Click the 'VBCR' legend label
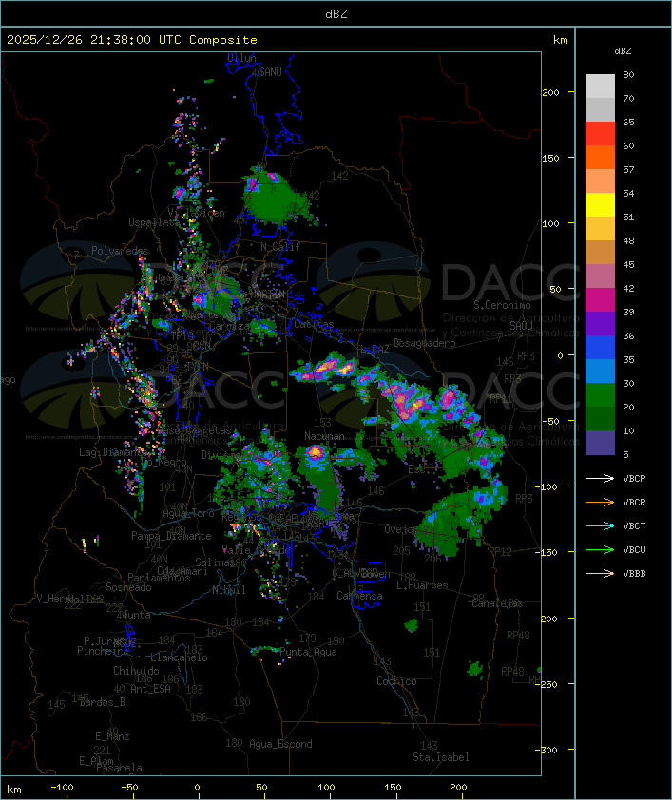The image size is (672, 800). click(x=634, y=502)
